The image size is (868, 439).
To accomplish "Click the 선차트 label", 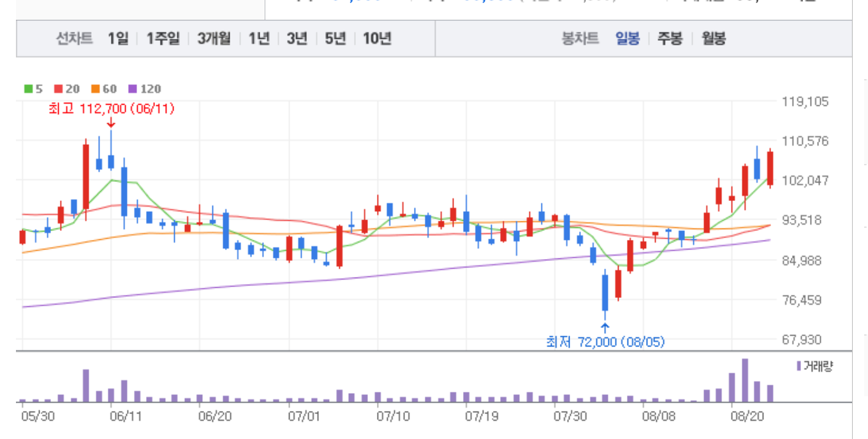I will (x=74, y=39).
